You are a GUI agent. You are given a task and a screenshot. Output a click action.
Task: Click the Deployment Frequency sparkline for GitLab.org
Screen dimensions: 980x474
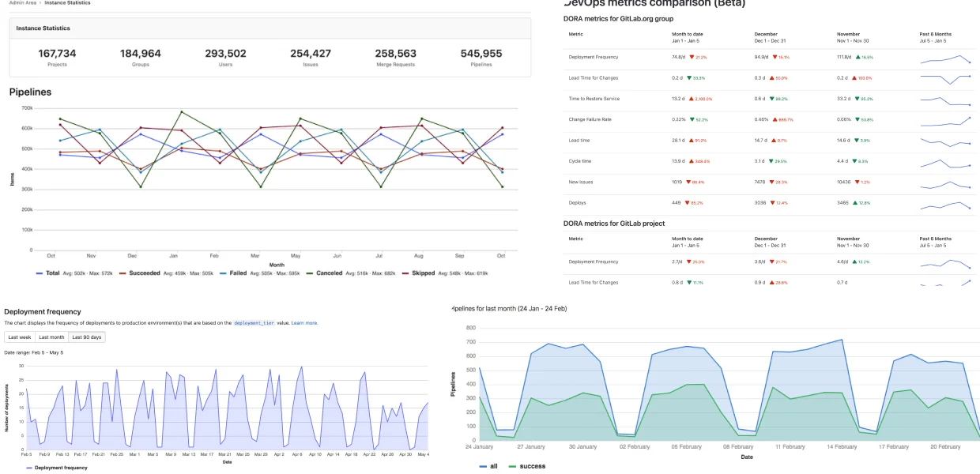(945, 59)
